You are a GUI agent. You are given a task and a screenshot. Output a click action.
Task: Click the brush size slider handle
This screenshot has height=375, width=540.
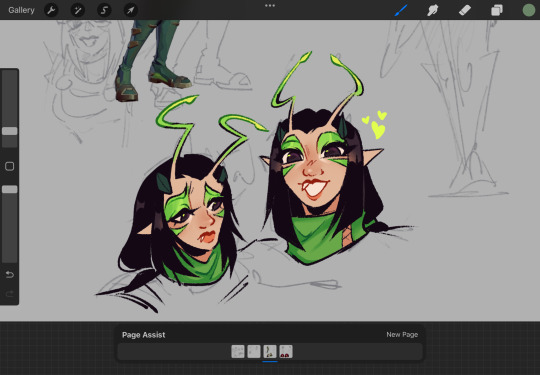click(10, 131)
